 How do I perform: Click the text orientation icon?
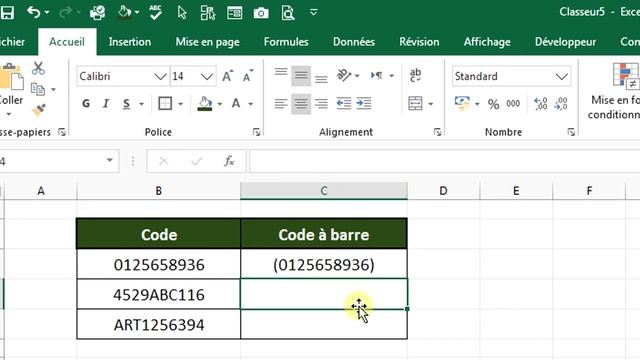343,76
